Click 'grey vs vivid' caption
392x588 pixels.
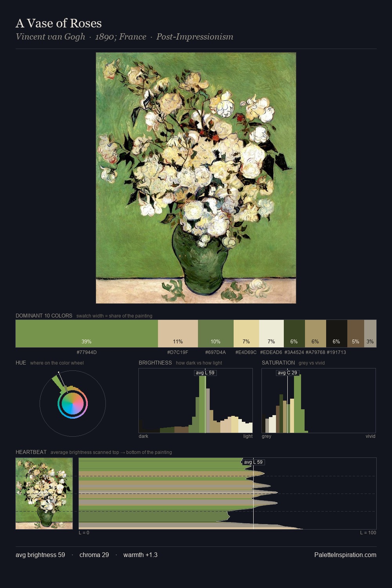tap(312, 363)
